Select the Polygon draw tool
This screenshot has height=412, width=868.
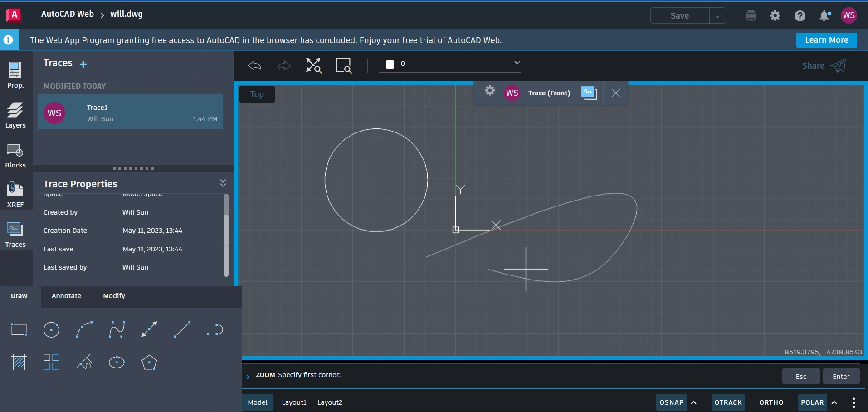pos(149,362)
